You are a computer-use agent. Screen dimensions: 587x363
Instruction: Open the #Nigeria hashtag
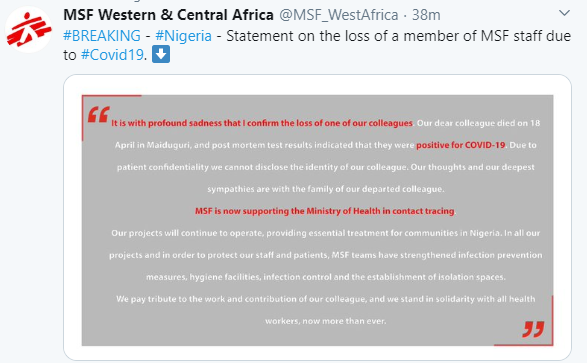pos(183,36)
